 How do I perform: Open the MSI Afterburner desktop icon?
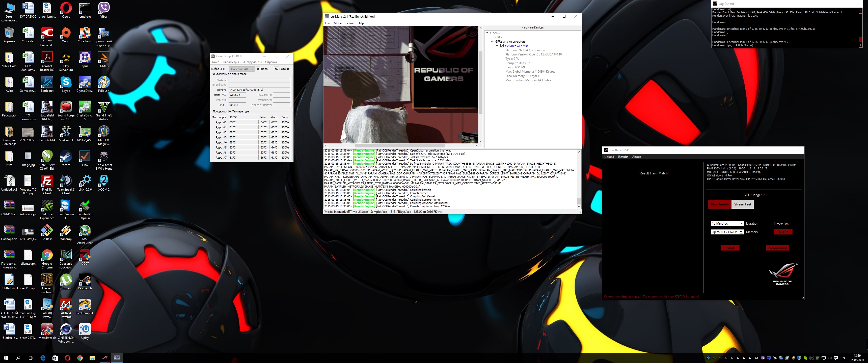tap(85, 231)
